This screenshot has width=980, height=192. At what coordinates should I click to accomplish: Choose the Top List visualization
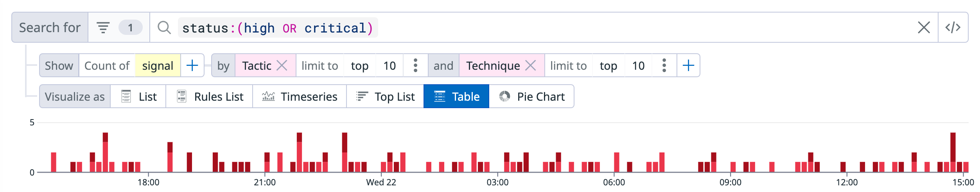385,96
